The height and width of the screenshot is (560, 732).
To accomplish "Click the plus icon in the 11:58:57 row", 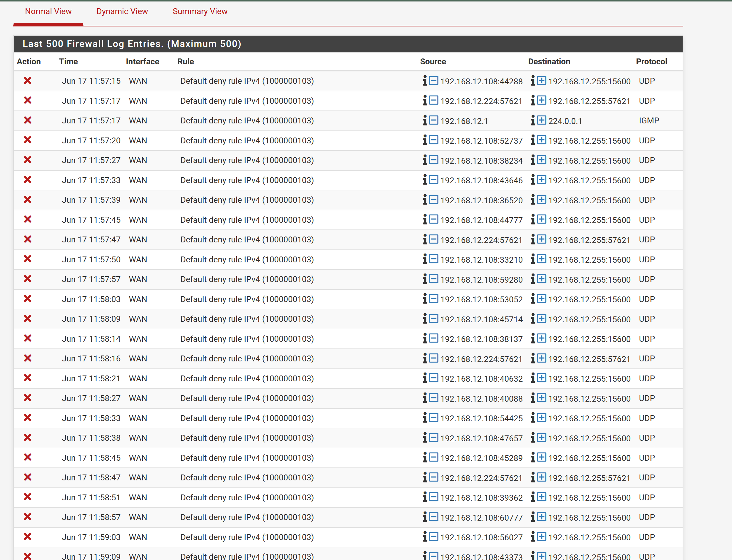I will (x=541, y=517).
